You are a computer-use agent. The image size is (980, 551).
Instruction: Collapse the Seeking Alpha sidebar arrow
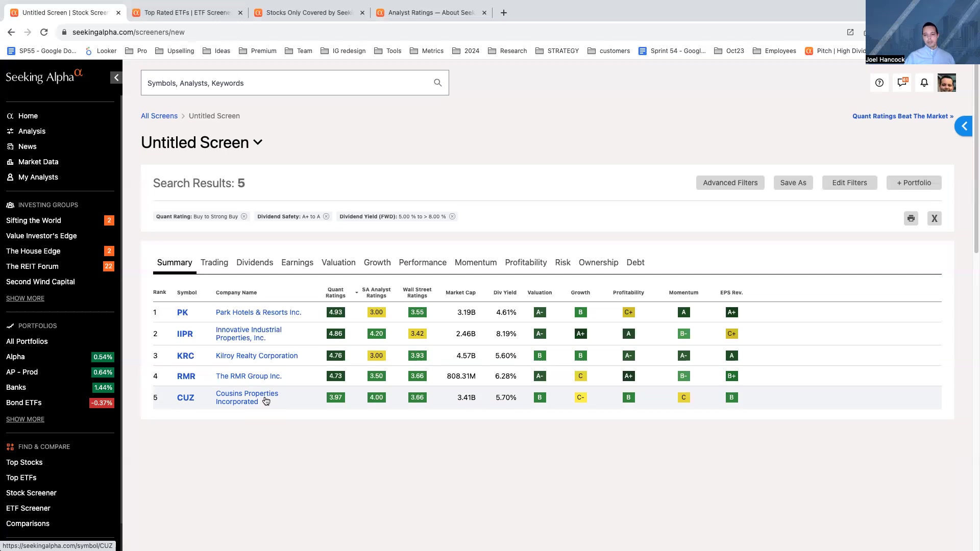coord(116,78)
